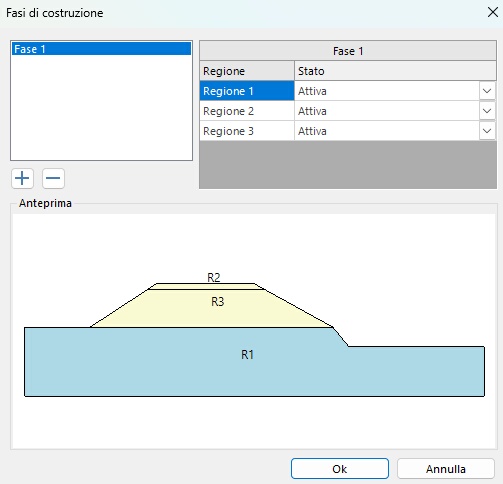Cancel with the Annulla button
The width and height of the screenshot is (503, 484).
(446, 469)
